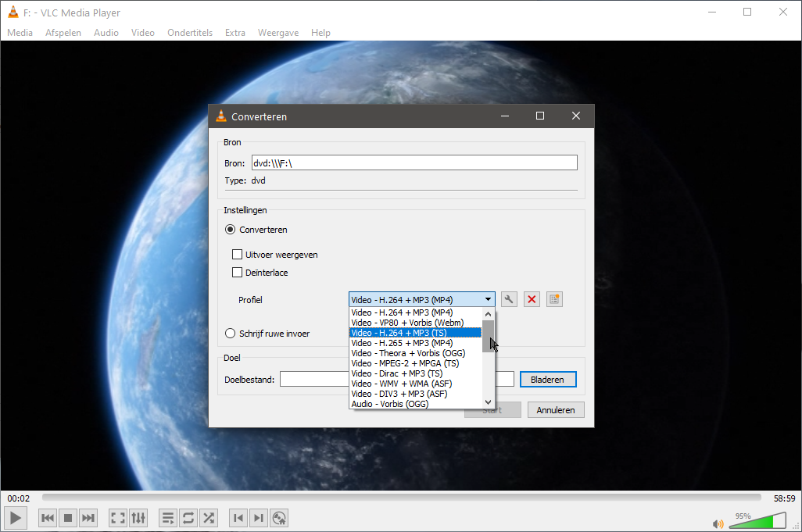Image resolution: width=802 pixels, height=532 pixels.
Task: Cancel the dialog with Annuleren
Action: [x=556, y=410]
